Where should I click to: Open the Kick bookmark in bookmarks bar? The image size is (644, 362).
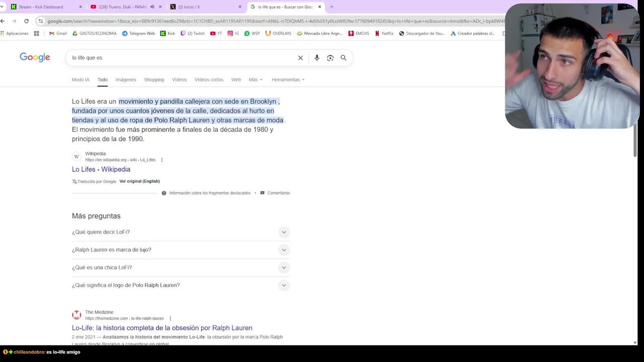point(168,33)
